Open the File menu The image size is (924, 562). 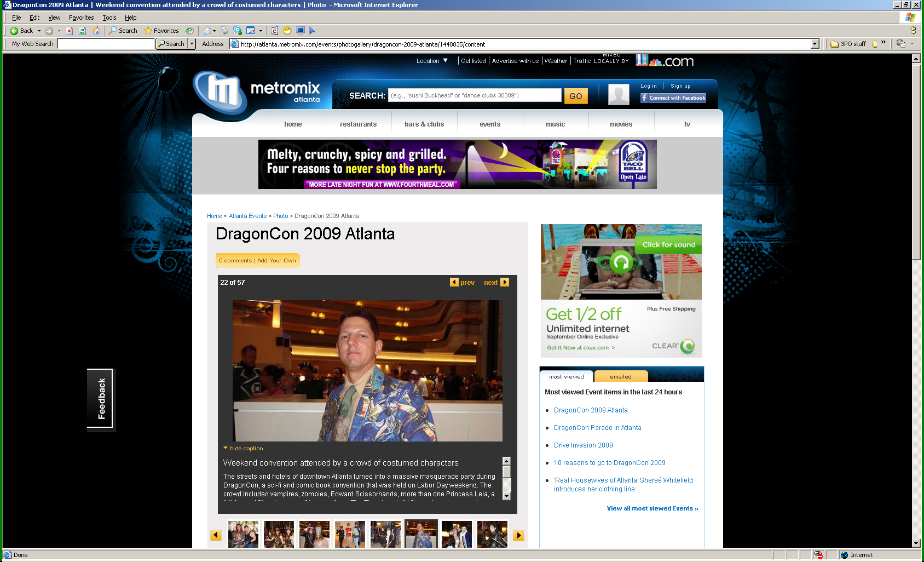click(16, 18)
